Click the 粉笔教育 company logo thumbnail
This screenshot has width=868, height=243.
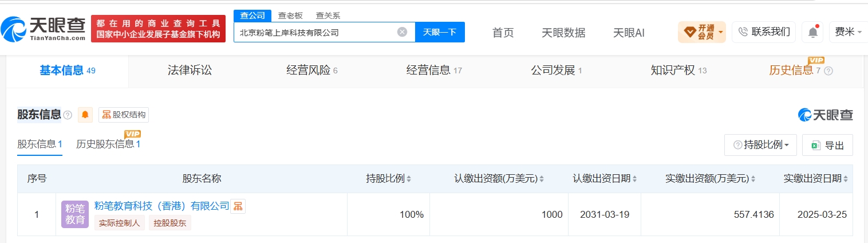pyautogui.click(x=75, y=214)
